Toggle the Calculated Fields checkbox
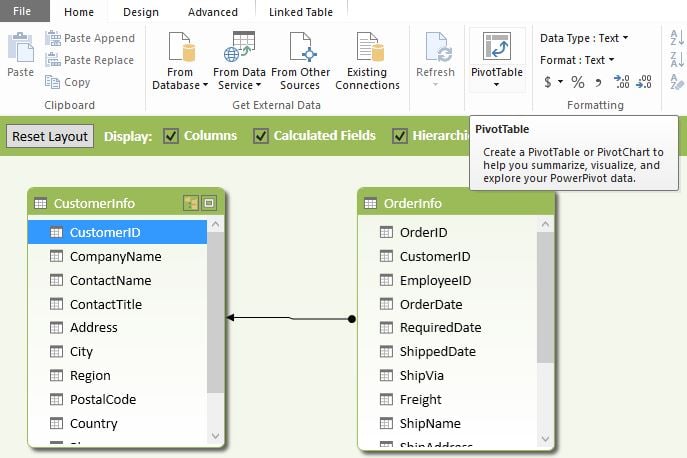The height and width of the screenshot is (458, 687). click(261, 136)
